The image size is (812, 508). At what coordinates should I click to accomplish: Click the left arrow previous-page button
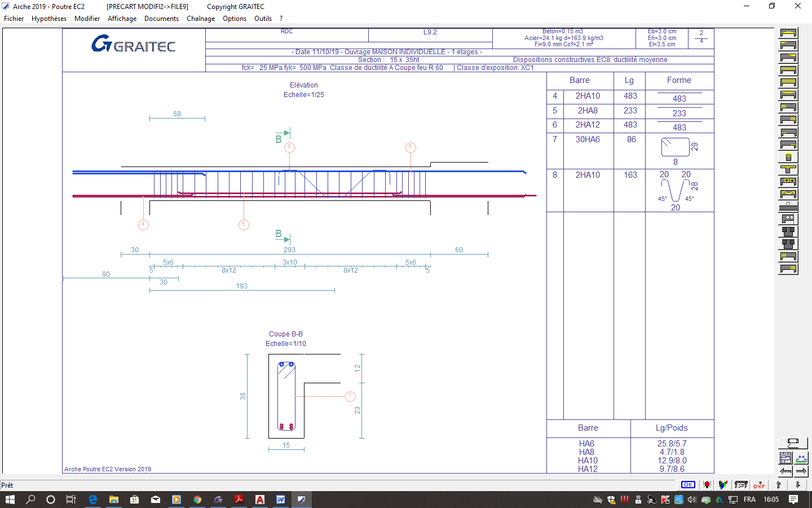click(x=785, y=471)
